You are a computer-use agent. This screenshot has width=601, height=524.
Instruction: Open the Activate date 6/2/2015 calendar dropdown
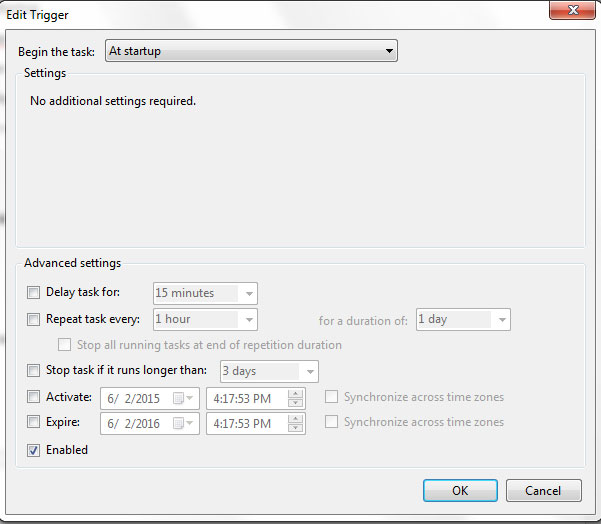point(183,398)
